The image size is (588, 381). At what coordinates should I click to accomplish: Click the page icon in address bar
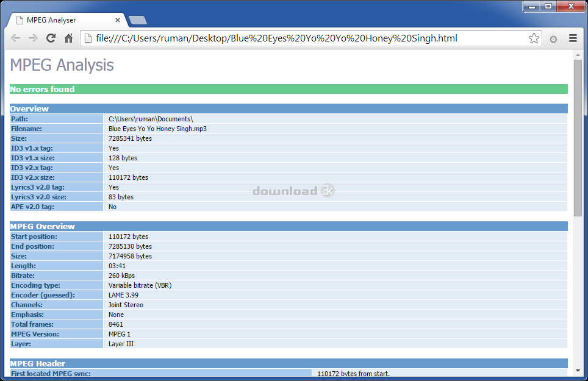tap(87, 38)
